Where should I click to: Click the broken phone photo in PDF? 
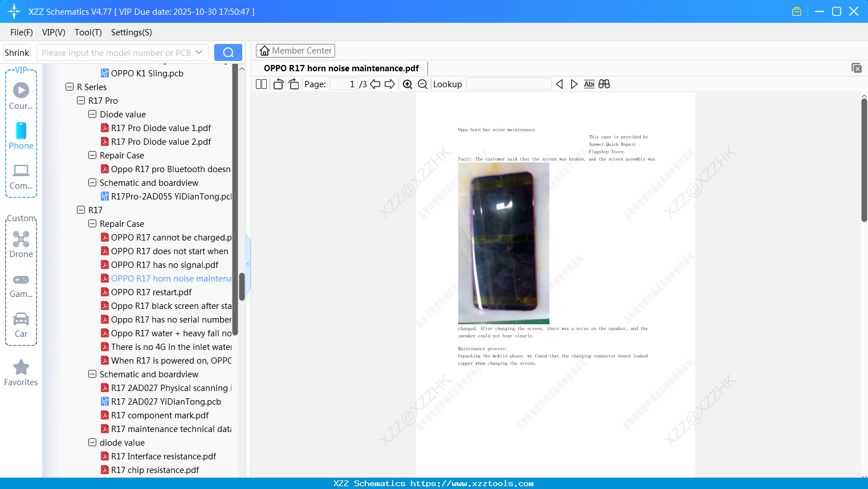point(504,243)
